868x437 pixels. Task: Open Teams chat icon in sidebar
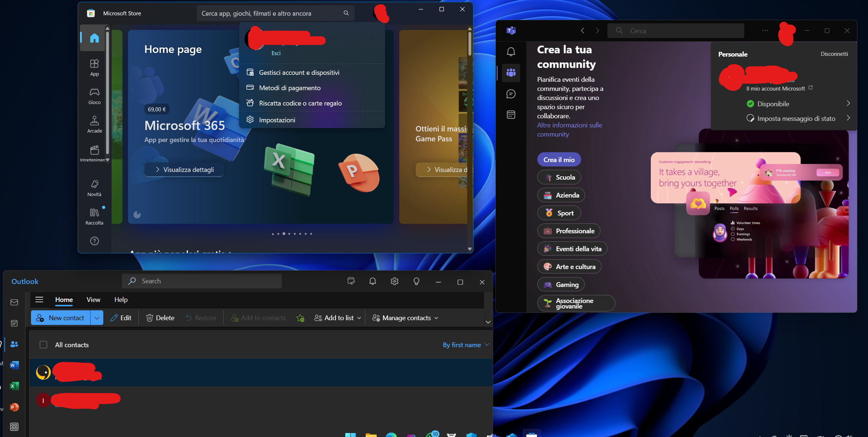click(511, 94)
